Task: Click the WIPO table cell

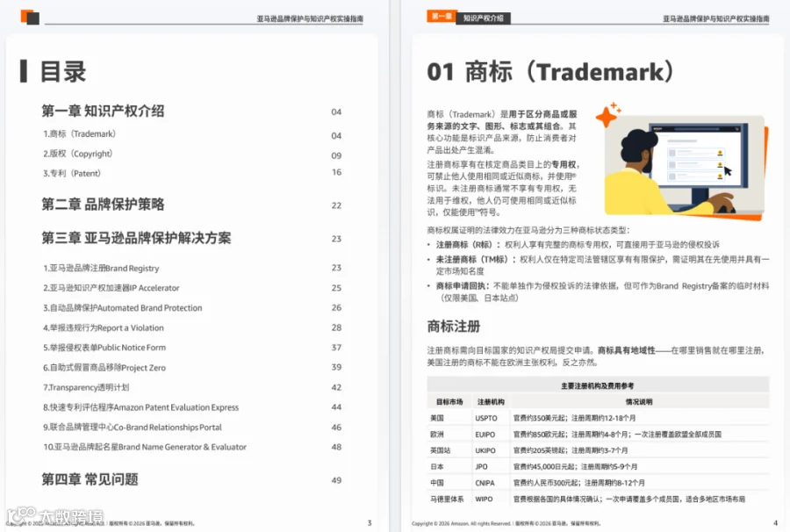Action: 484,499
